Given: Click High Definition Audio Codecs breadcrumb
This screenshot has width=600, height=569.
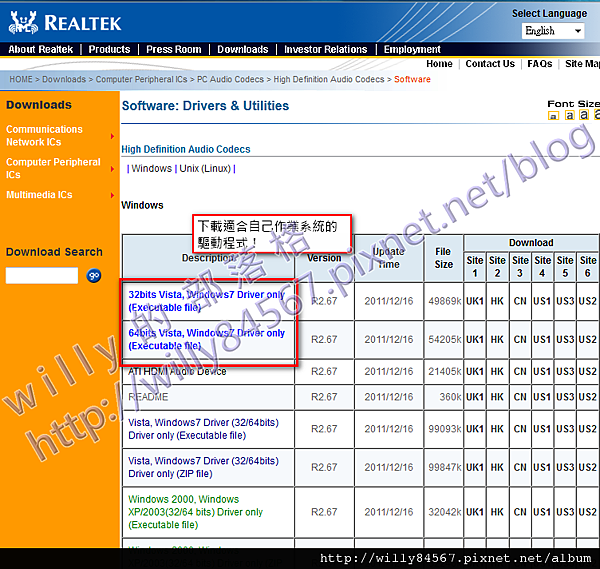Looking at the screenshot, I should [x=329, y=79].
